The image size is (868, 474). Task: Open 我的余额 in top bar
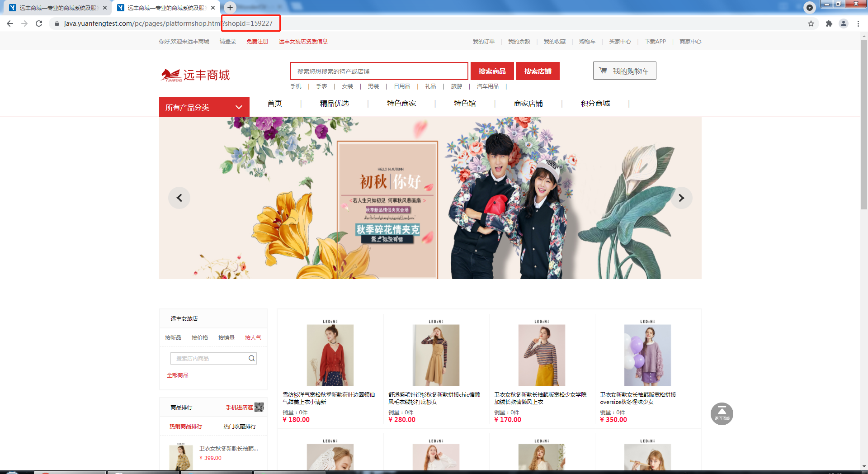[519, 42]
